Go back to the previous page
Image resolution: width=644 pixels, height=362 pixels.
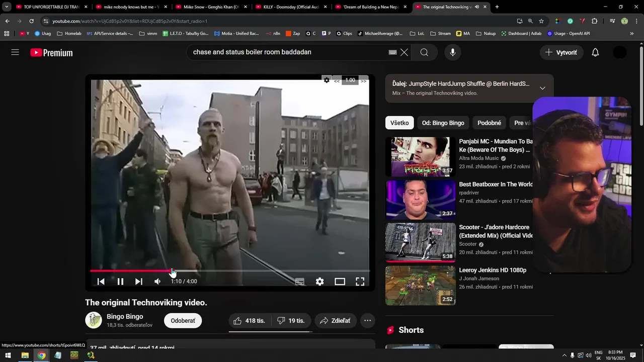pos(7,21)
